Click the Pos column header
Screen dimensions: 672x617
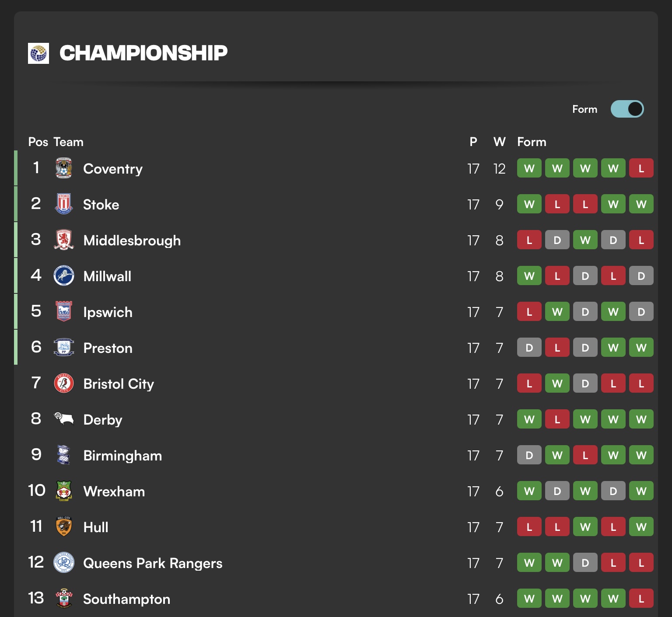pos(38,142)
